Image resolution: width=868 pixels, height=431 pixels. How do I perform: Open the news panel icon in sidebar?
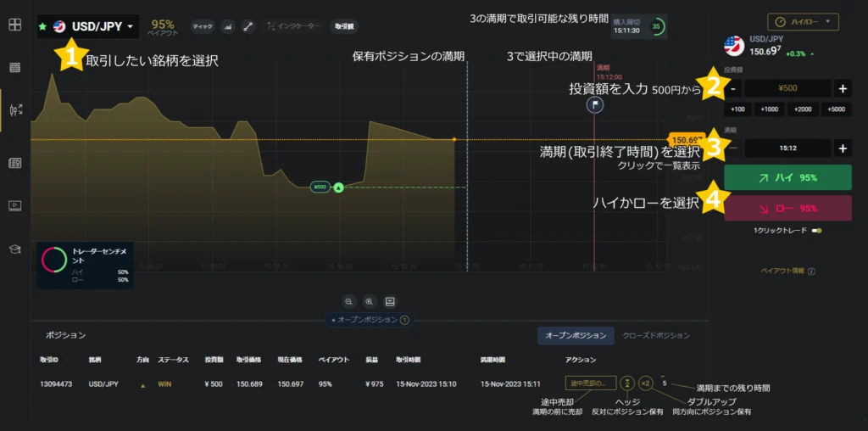[x=15, y=163]
